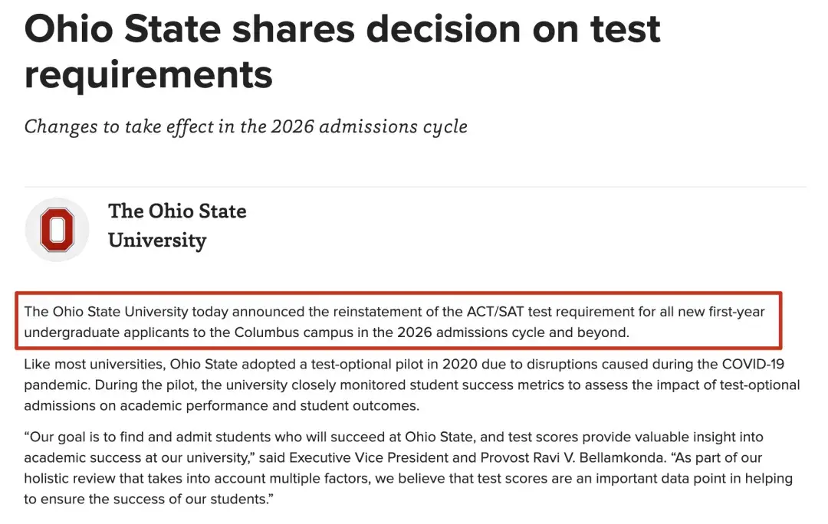Click the Ohio State block O logo
828x524 pixels.
tap(57, 230)
